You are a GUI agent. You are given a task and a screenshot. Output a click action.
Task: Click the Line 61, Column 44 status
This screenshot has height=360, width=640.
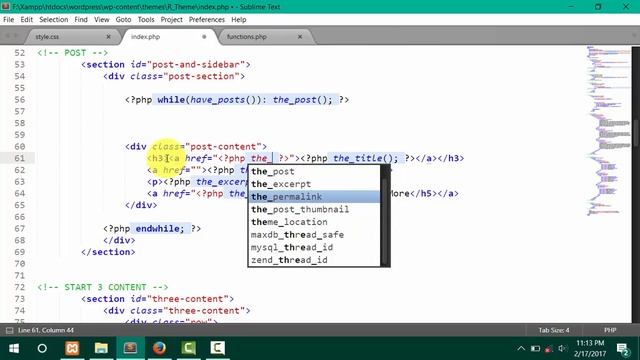pyautogui.click(x=46, y=330)
